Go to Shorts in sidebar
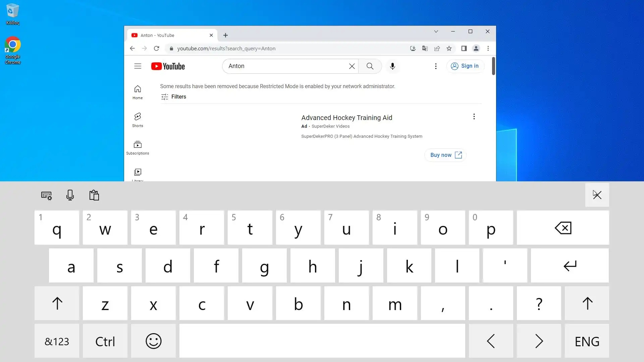 [x=138, y=120]
